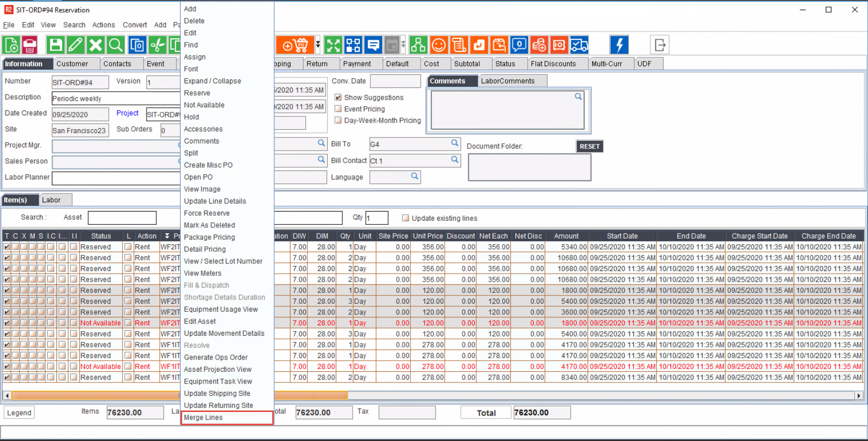Click the green Save floppy disk icon

pyautogui.click(x=55, y=45)
